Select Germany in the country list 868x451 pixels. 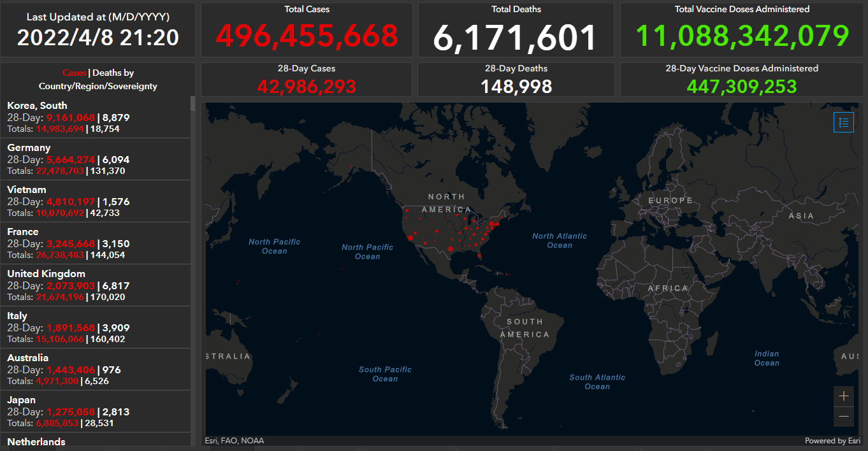click(96, 159)
